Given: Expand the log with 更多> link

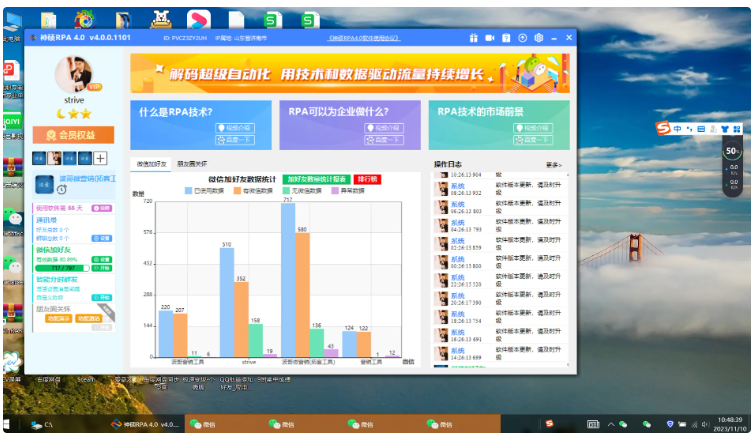Looking at the screenshot, I should pos(553,165).
